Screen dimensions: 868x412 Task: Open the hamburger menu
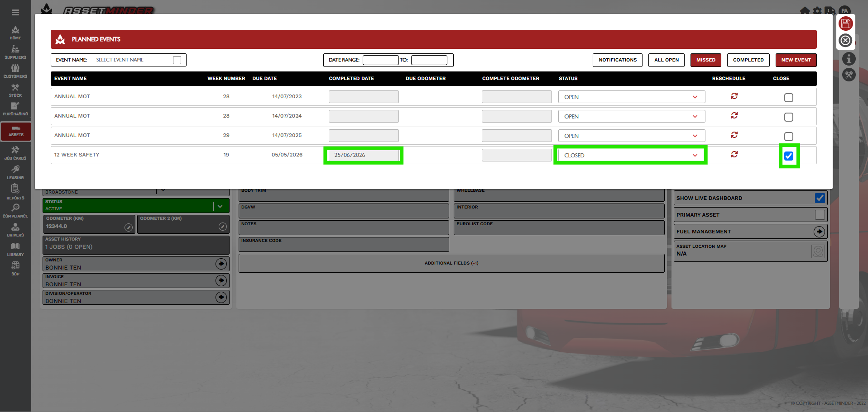(x=15, y=13)
